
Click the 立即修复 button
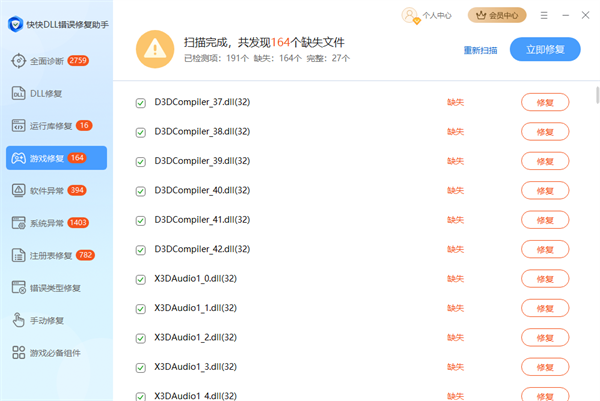(544, 49)
